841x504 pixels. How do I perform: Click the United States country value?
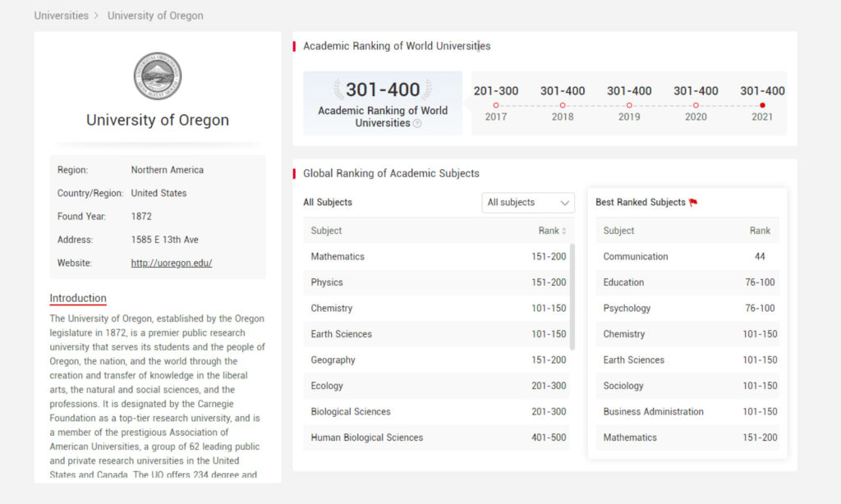159,193
